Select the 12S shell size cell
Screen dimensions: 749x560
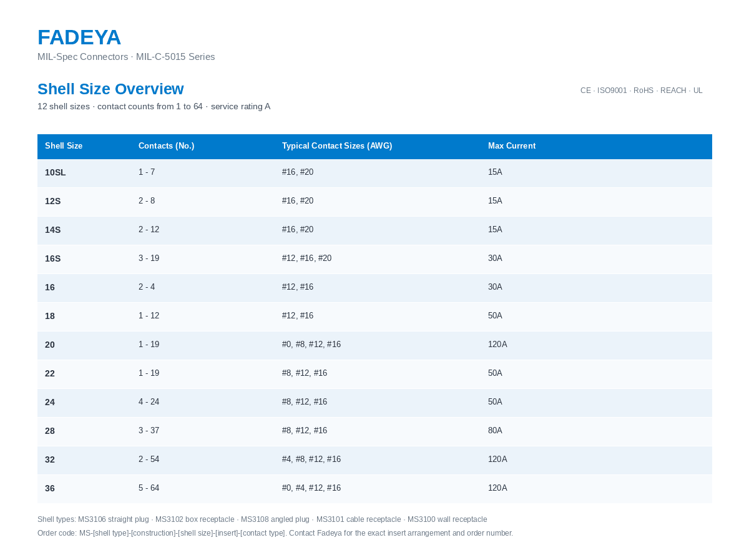coord(53,202)
